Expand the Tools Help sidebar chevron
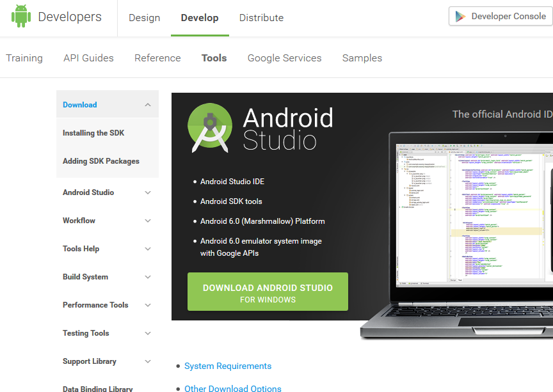The height and width of the screenshot is (392, 553). coord(148,249)
